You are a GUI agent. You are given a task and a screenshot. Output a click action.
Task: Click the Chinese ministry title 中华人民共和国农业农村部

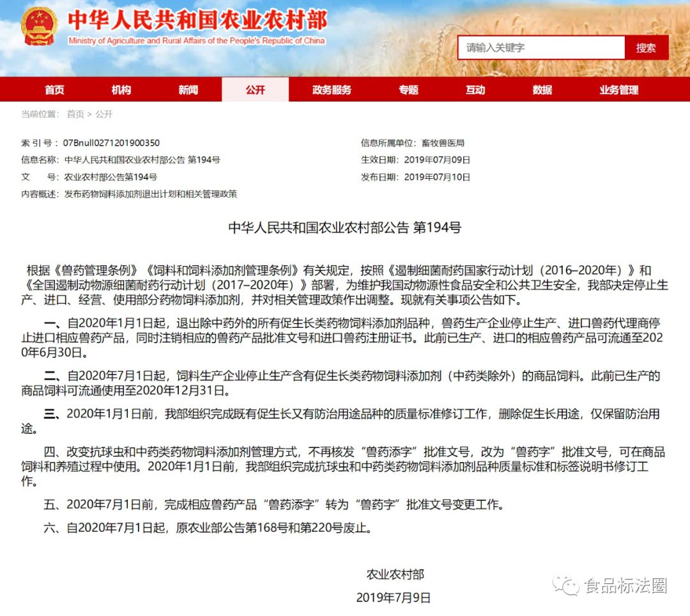(x=197, y=20)
